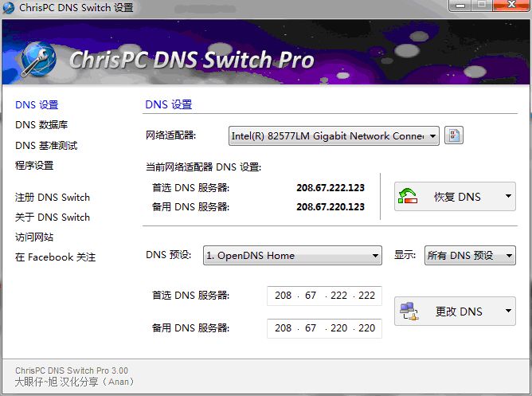This screenshot has height=396, width=532.
Task: Click the 首选 DNS 服务器 IP input field
Action: (x=324, y=296)
